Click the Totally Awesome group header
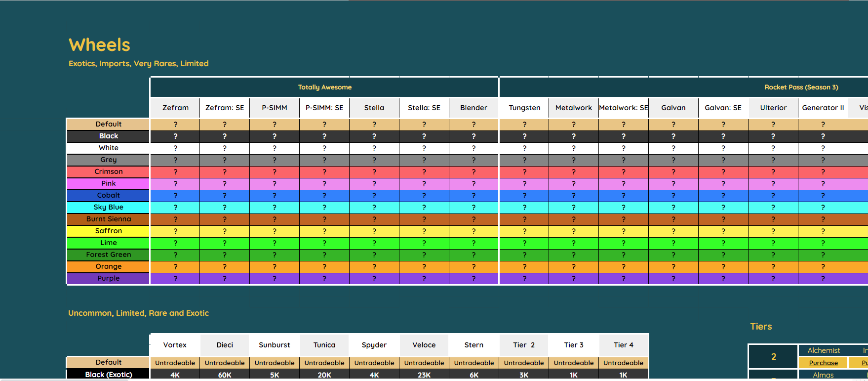Viewport: 868px width, 381px height. 324,87
